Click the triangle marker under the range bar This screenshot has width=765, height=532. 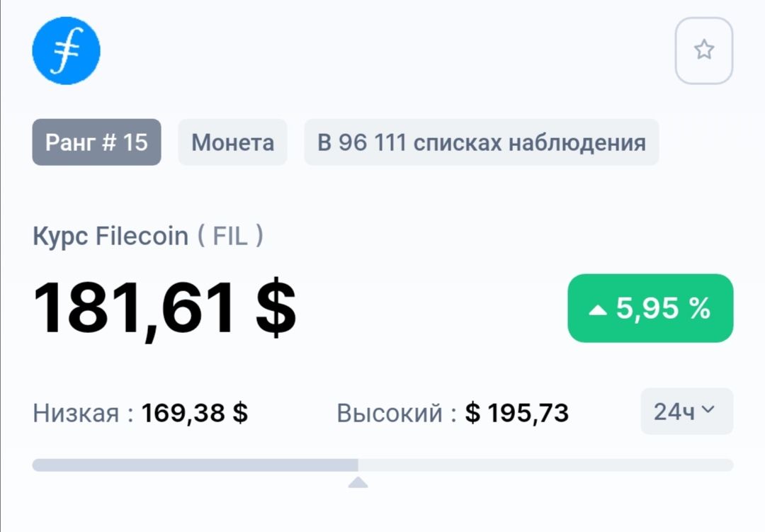(358, 482)
